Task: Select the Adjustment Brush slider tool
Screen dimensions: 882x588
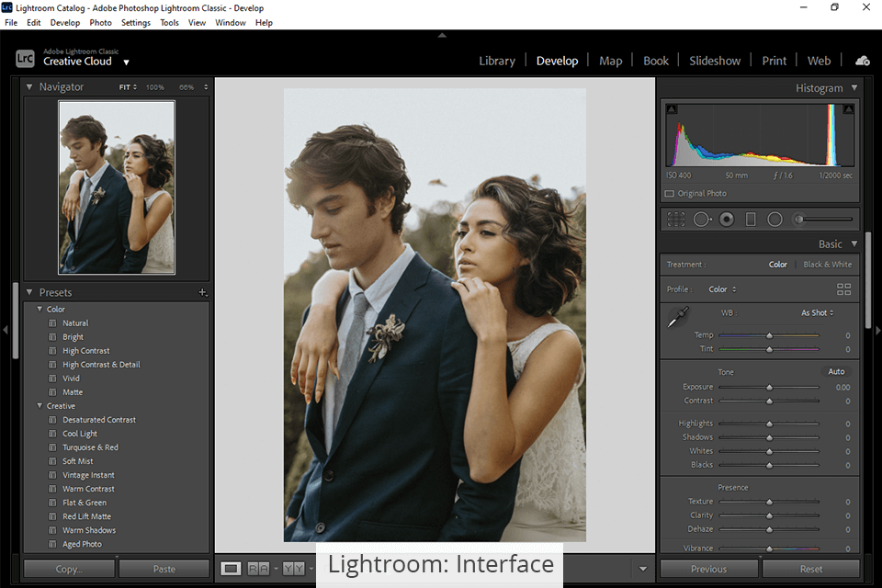Action: pyautogui.click(x=822, y=220)
